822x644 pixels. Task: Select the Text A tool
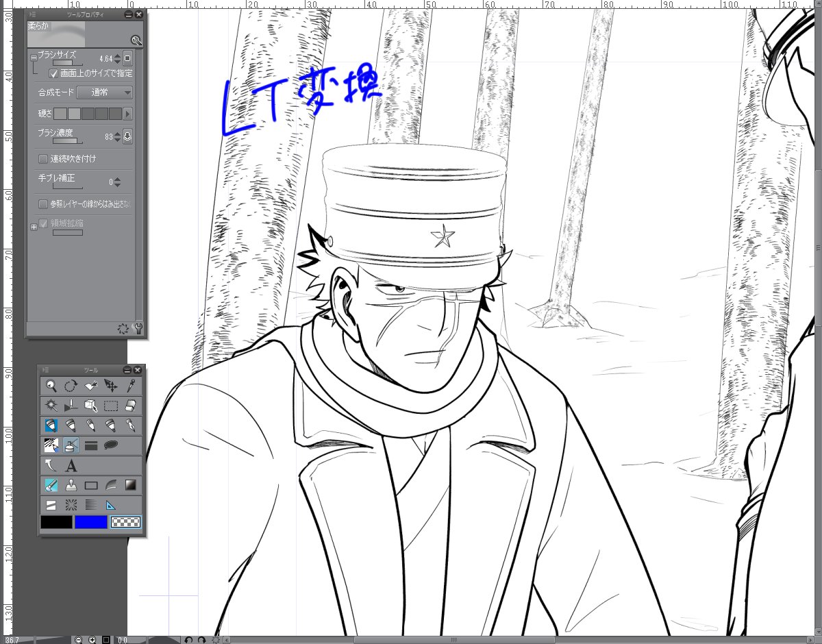tap(71, 466)
